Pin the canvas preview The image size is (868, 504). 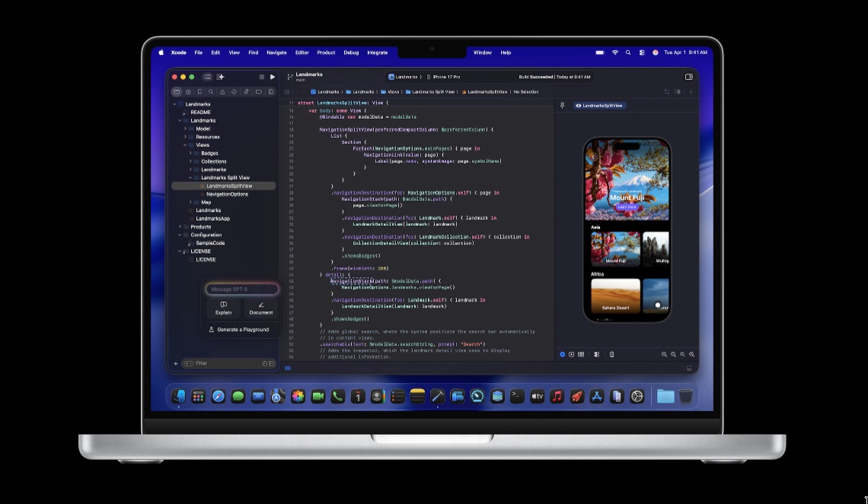coord(562,105)
